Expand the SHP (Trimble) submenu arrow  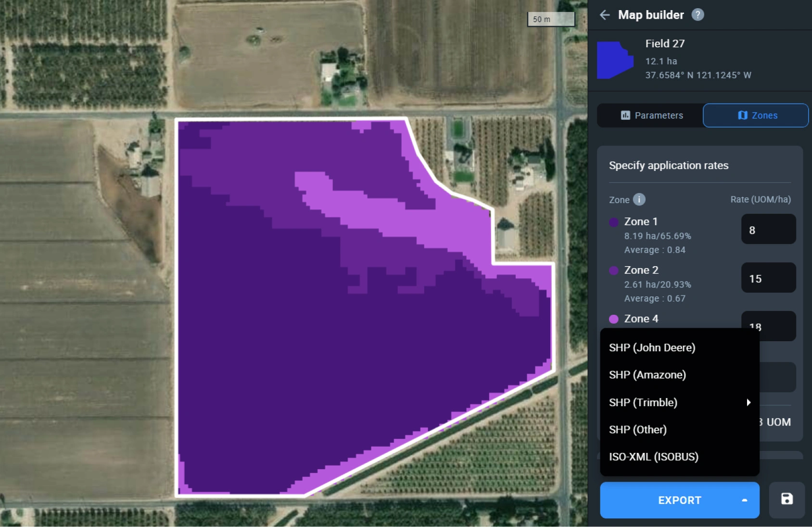click(749, 402)
